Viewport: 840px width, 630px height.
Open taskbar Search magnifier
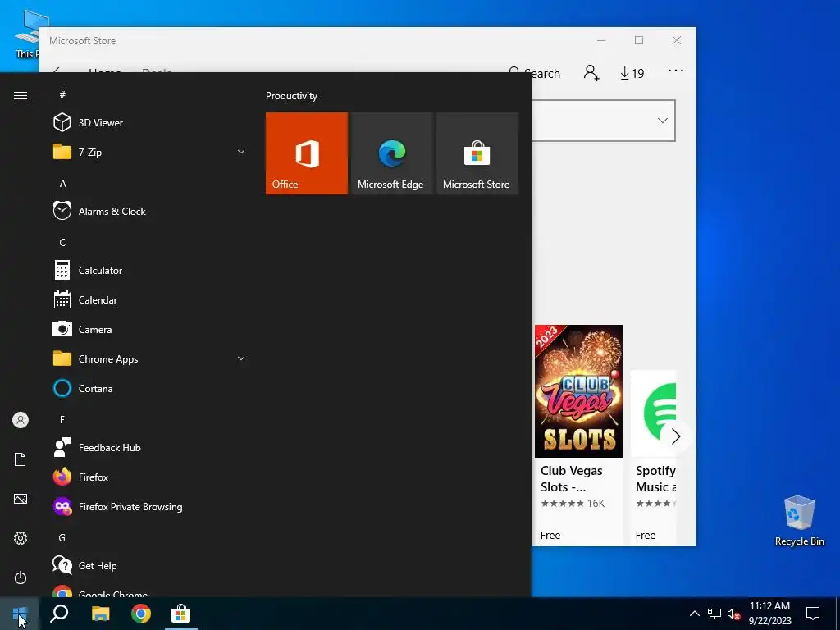pyautogui.click(x=59, y=614)
